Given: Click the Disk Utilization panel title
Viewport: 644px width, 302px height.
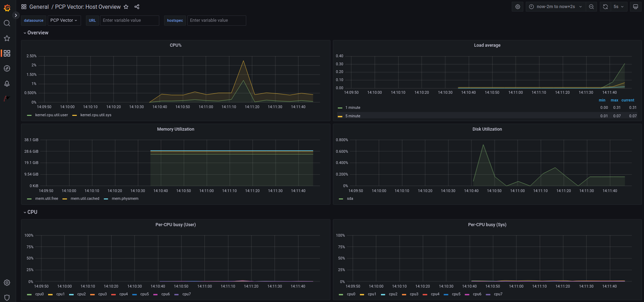Looking at the screenshot, I should click(x=487, y=129).
